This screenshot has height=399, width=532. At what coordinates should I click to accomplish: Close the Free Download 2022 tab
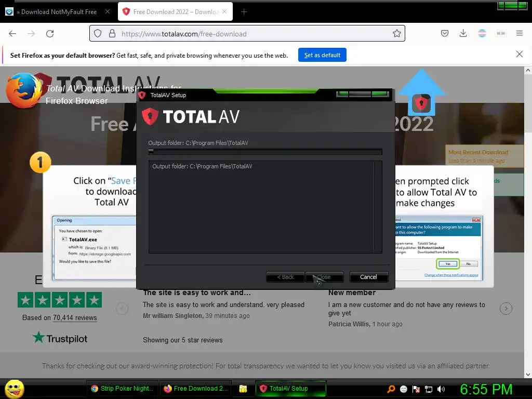pyautogui.click(x=224, y=11)
